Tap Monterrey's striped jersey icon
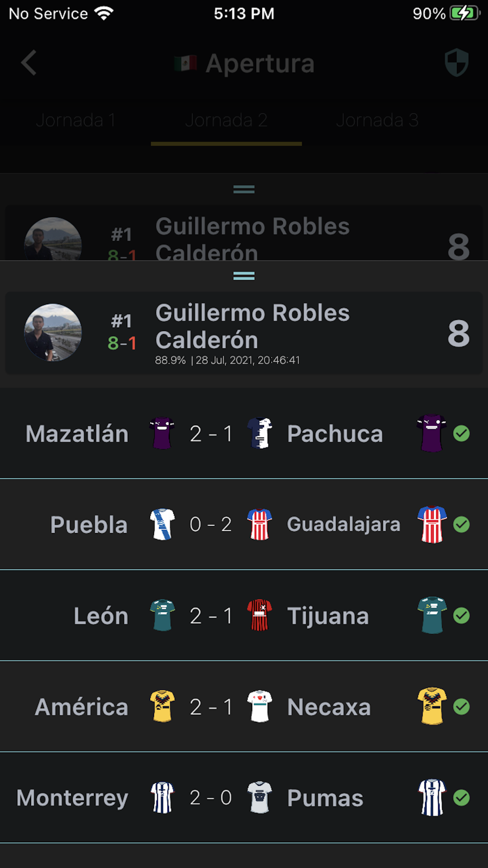This screenshot has width=488, height=868. (x=162, y=798)
